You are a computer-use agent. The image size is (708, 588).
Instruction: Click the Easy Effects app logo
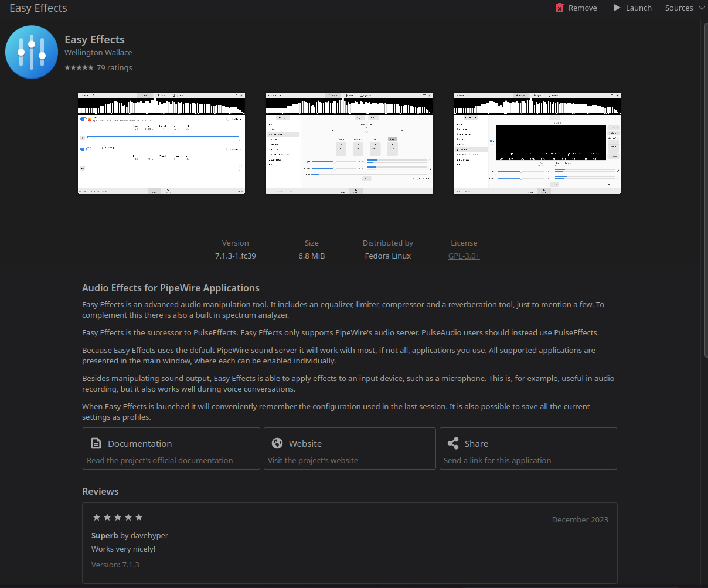[32, 52]
